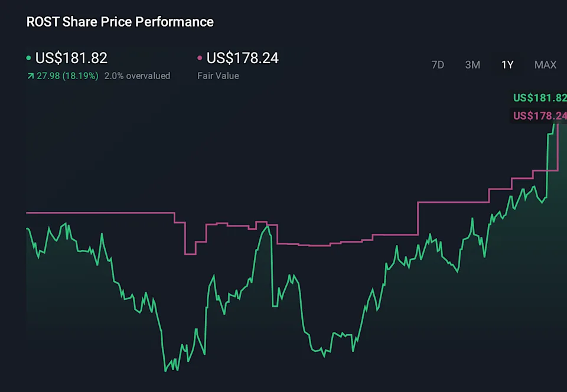Click the large US$181.82 share price heading
Viewport: 567px width, 392px height.
click(71, 58)
